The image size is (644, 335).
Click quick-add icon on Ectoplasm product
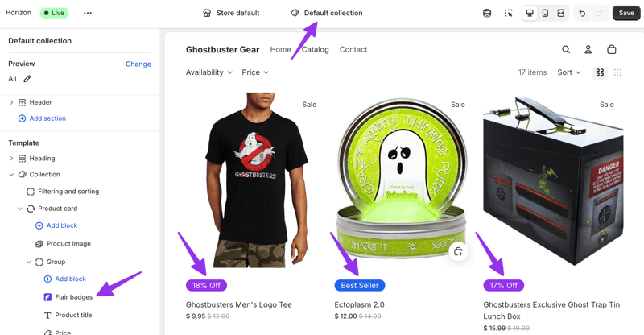tap(458, 251)
